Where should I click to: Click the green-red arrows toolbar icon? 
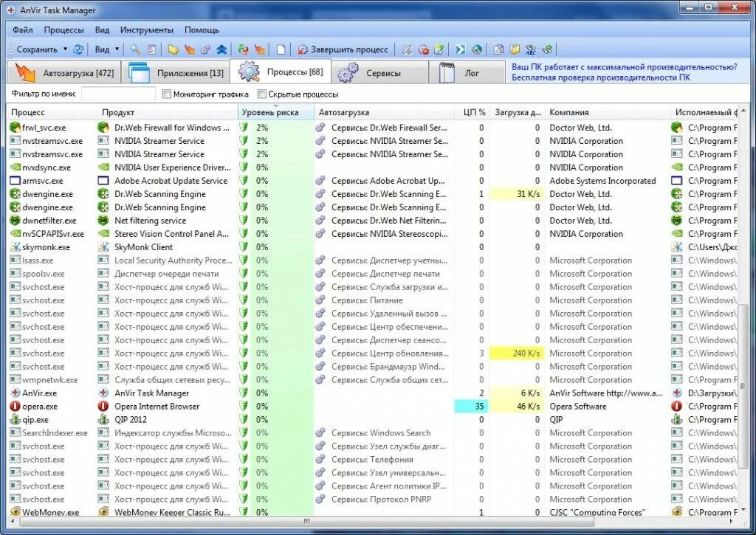244,49
